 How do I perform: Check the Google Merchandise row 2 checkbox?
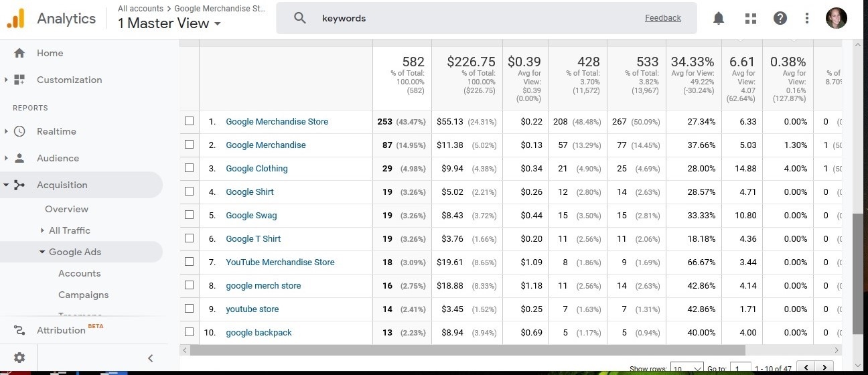[189, 145]
